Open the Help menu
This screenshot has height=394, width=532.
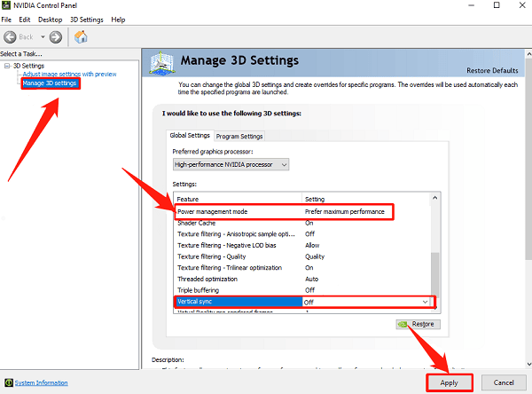coord(118,20)
